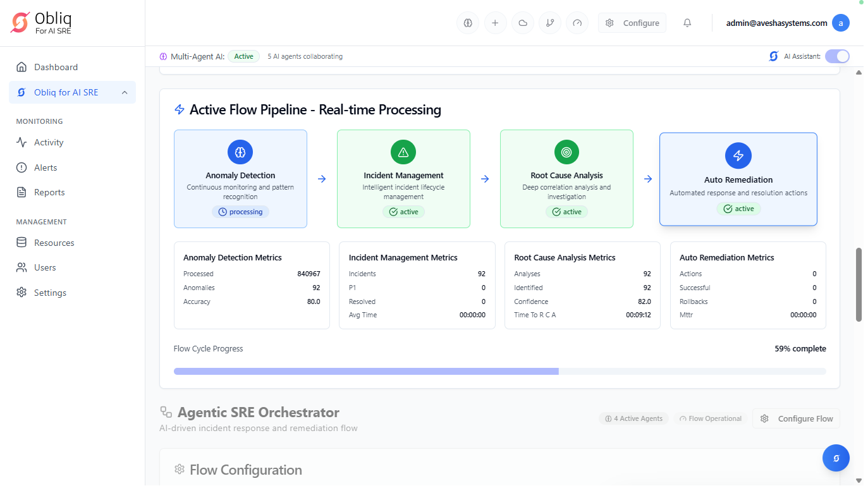Open the notifications bell
The image size is (868, 493).
pyautogui.click(x=687, y=23)
